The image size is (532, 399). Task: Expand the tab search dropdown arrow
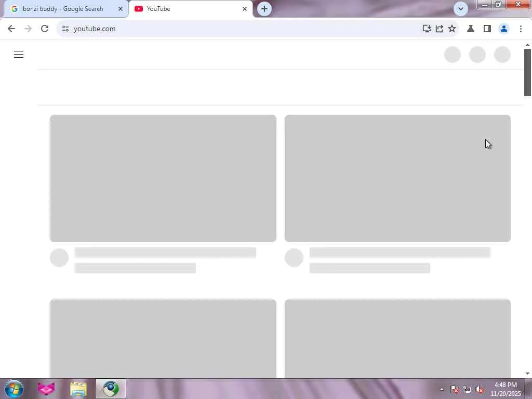point(461,9)
